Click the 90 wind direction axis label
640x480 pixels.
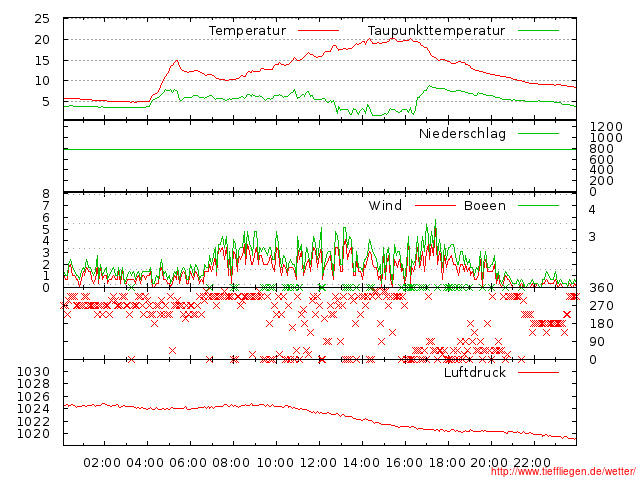(597, 342)
